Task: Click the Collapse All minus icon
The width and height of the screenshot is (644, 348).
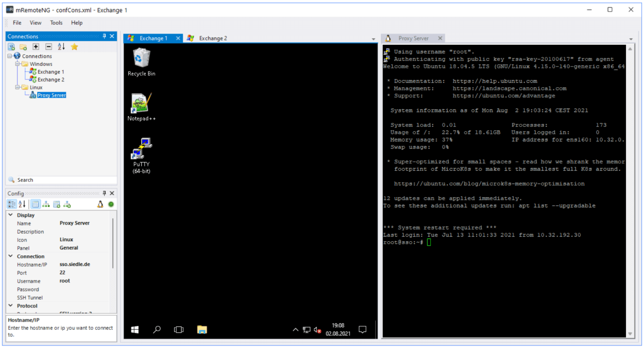Action: [x=49, y=46]
